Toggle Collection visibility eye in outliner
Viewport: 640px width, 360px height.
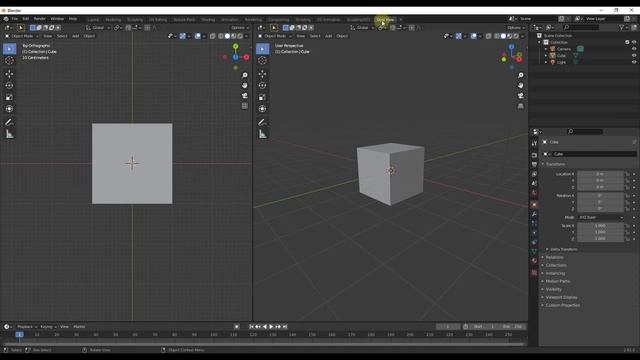[x=634, y=42]
